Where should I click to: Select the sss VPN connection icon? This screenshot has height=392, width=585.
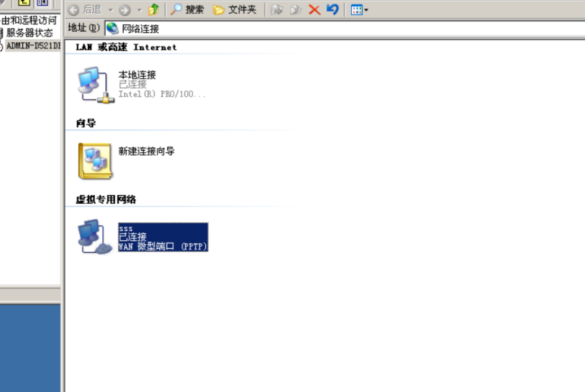pyautogui.click(x=95, y=236)
